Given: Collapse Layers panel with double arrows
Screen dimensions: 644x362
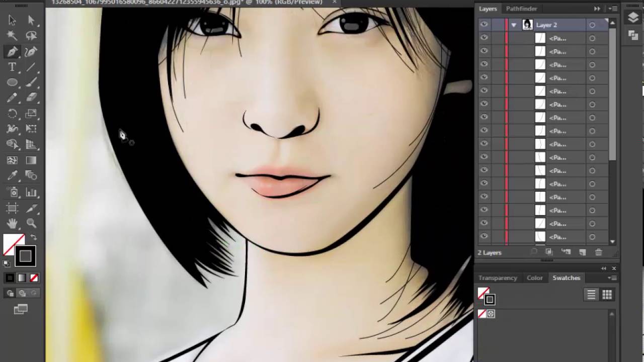Looking at the screenshot, I should [x=597, y=9].
